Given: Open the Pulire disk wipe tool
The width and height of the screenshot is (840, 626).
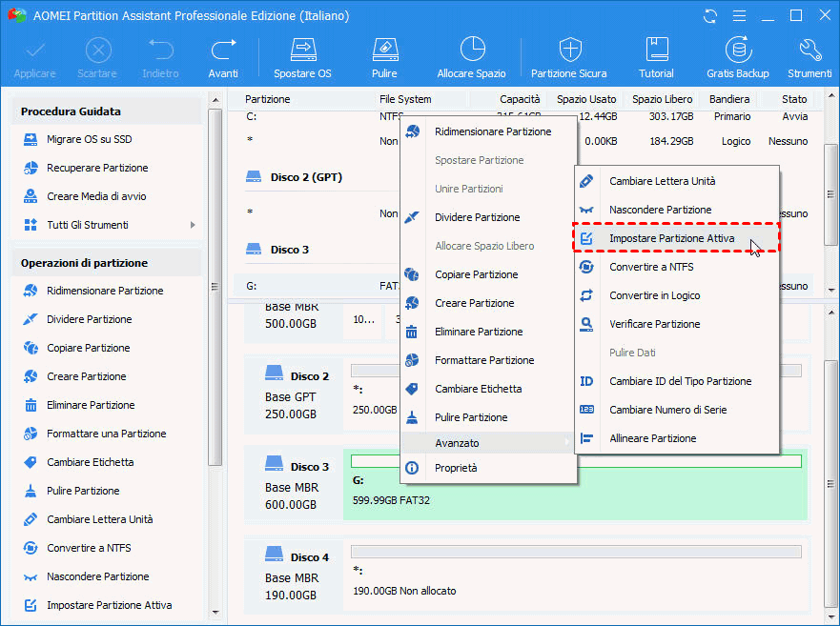Looking at the screenshot, I should [384, 57].
